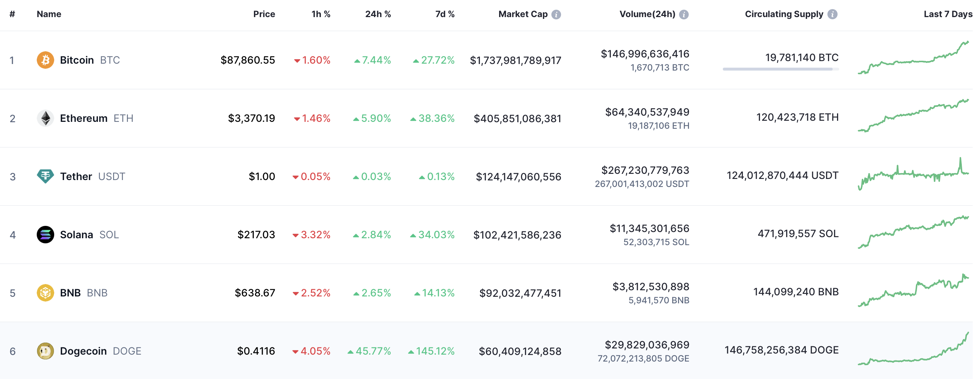Screen dimensions: 980x379
Task: Click the Ethereum diamond logo icon
Action: click(x=45, y=118)
